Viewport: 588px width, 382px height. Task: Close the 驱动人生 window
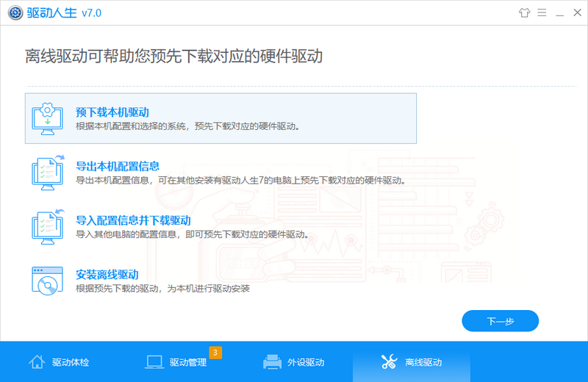576,12
